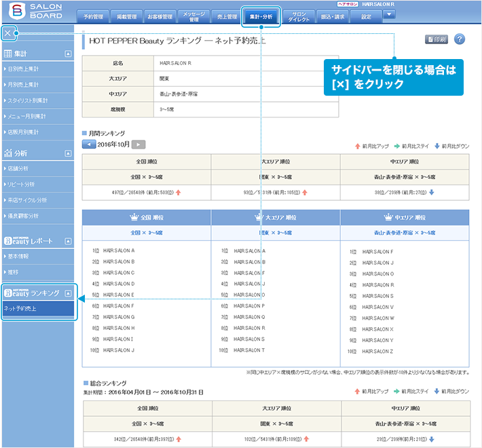Collapse the 分析 sidebar section

68,153
